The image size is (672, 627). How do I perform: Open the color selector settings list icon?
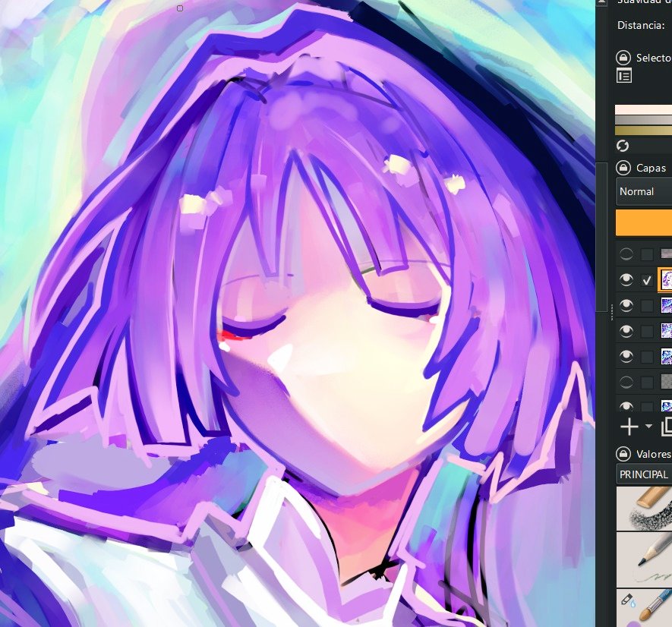(x=624, y=76)
